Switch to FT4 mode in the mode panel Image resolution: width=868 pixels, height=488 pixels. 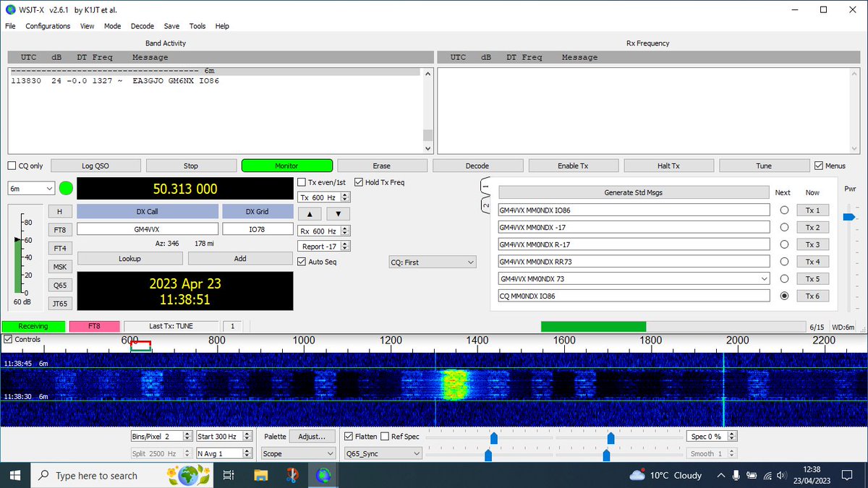click(x=60, y=249)
